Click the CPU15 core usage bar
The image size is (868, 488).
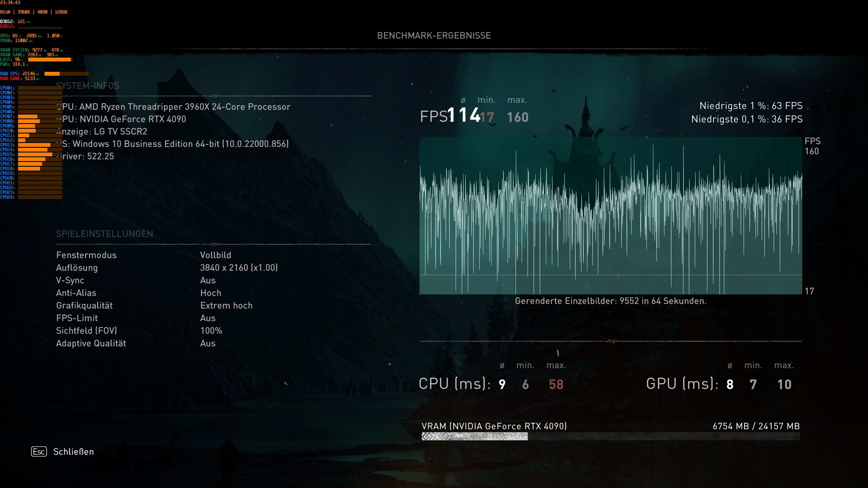pyautogui.click(x=40, y=155)
